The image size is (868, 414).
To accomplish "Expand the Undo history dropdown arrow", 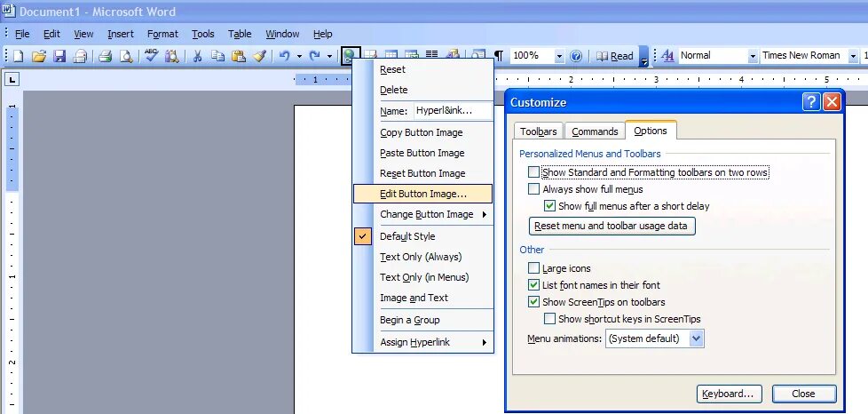I will coord(299,55).
